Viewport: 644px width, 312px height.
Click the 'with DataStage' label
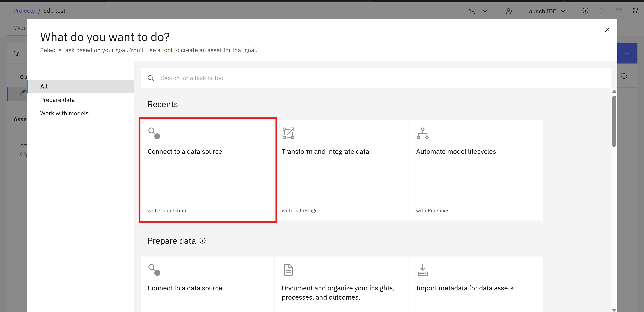[300, 211]
